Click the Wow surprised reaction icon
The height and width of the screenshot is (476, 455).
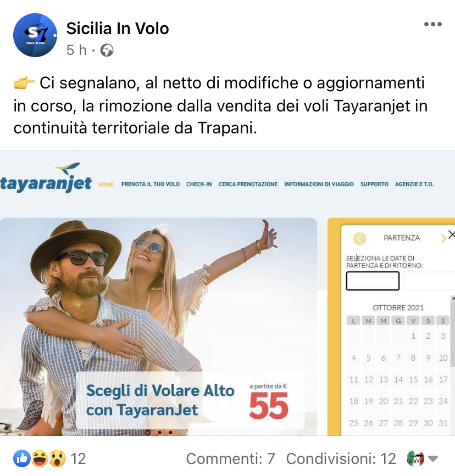tap(57, 458)
